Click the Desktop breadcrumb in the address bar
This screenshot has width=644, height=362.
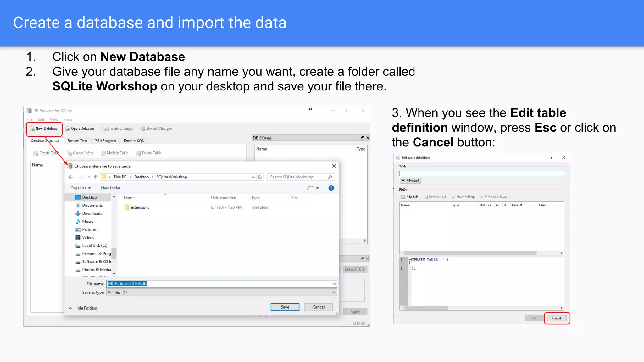point(142,177)
